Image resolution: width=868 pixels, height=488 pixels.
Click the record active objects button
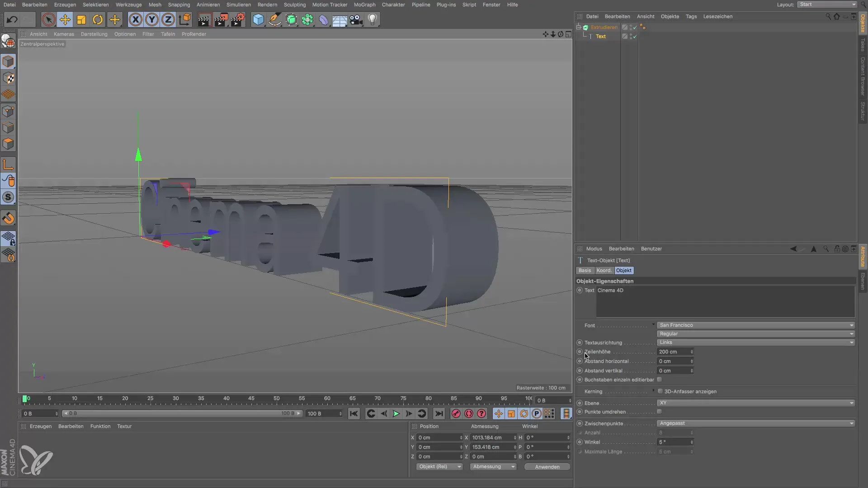pyautogui.click(x=456, y=413)
